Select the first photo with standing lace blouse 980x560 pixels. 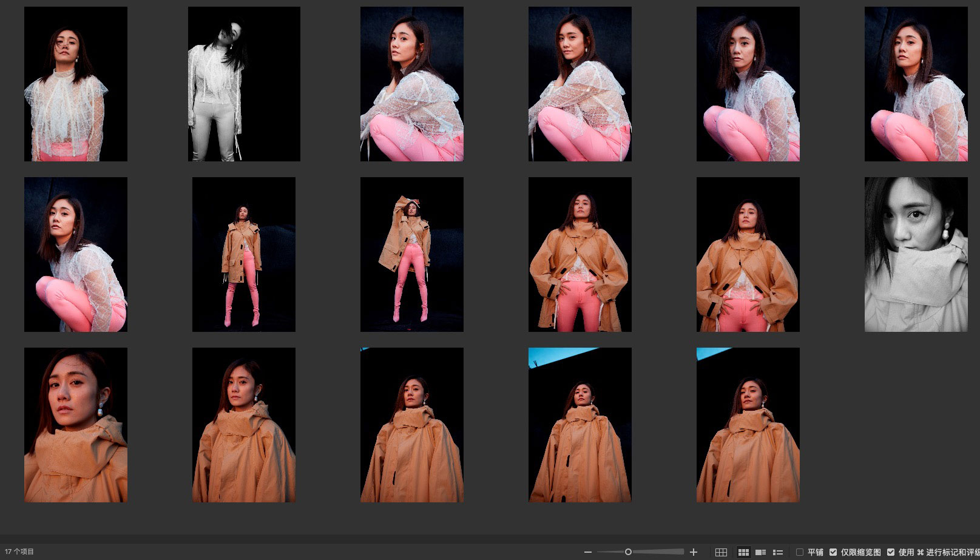click(76, 84)
